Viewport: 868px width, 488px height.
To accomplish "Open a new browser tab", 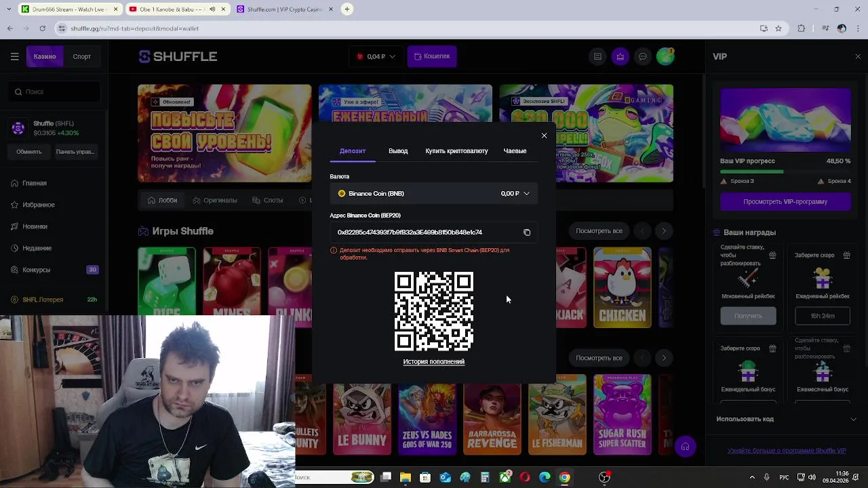I will 347,9.
